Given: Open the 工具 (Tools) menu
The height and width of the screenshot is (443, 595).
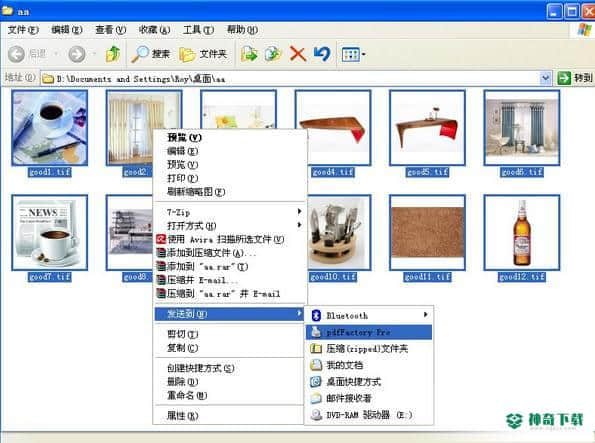Looking at the screenshot, I should click(x=198, y=30).
